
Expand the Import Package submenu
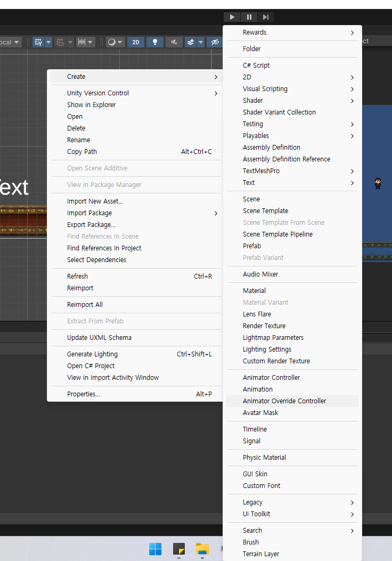point(136,213)
